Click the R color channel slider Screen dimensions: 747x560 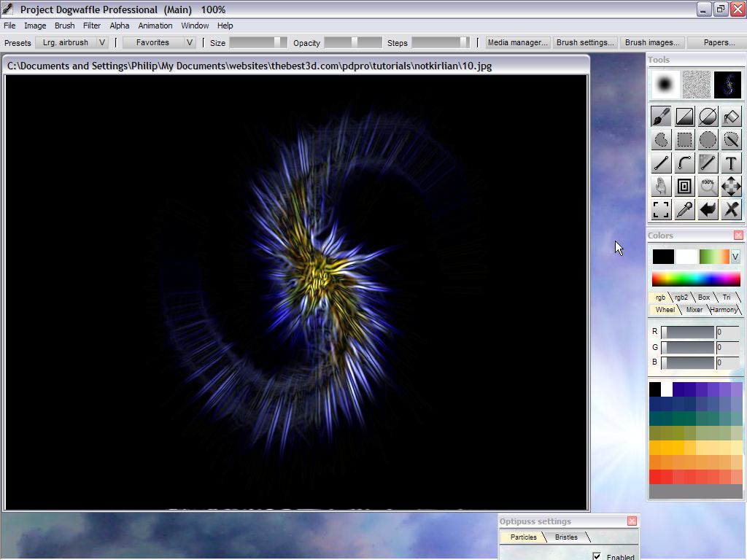(688, 332)
